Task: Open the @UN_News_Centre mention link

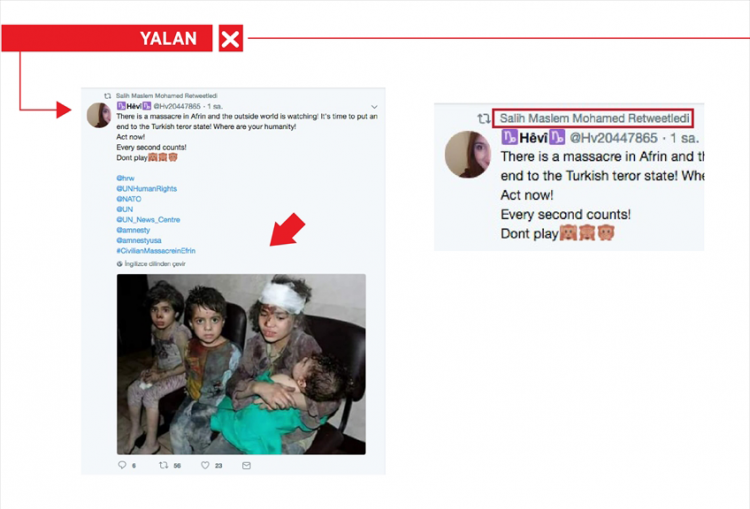Action: coord(148,220)
